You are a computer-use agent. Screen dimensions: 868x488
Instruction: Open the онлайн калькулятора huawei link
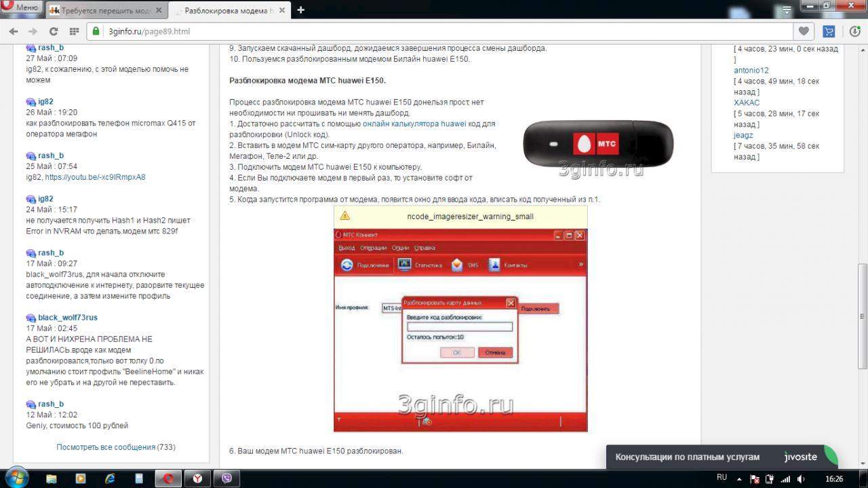point(414,124)
